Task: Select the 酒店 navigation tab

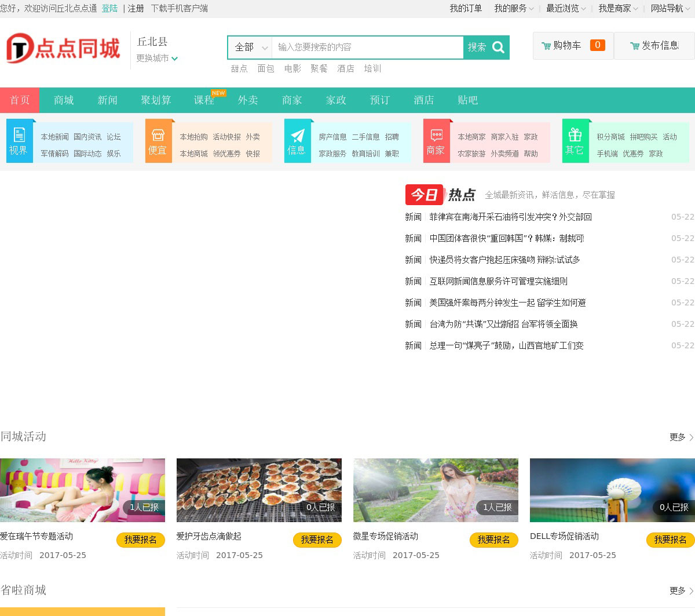Action: coord(423,100)
